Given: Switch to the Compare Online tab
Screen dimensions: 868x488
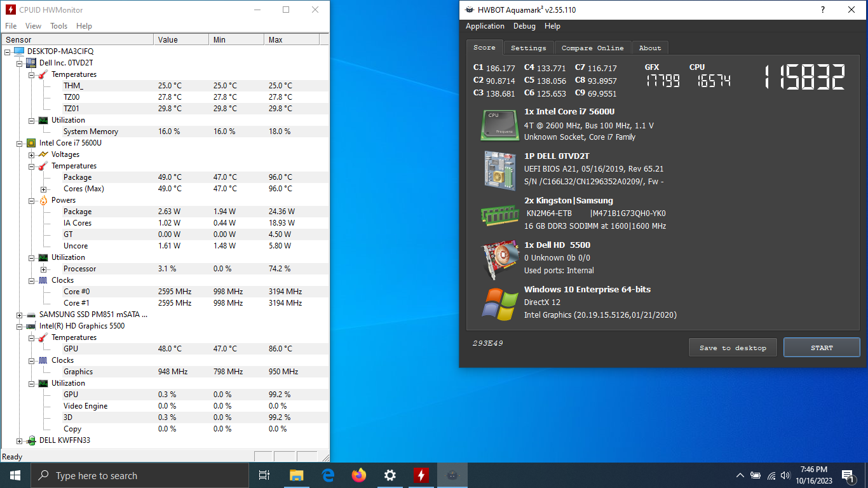Looking at the screenshot, I should tap(593, 48).
